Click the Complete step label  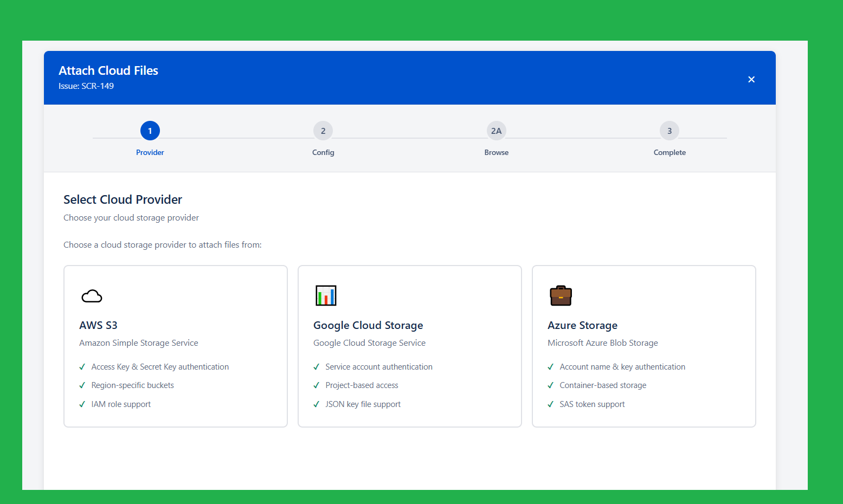coord(670,153)
